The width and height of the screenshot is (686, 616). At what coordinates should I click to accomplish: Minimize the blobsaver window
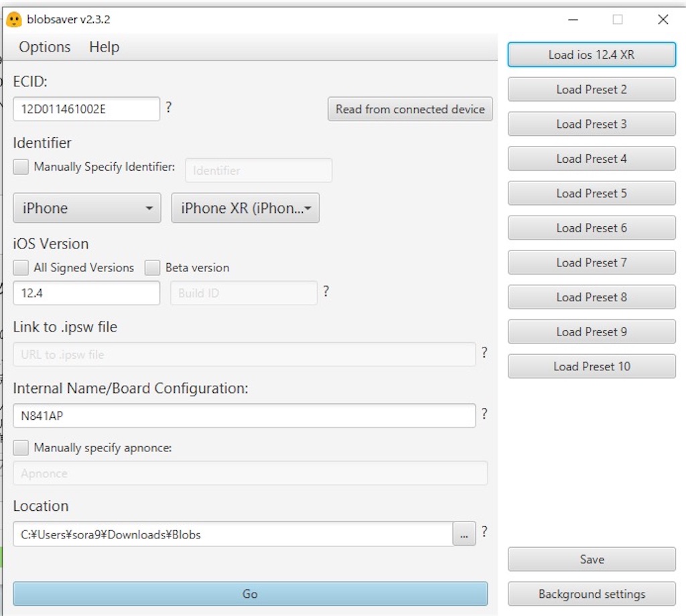[x=573, y=19]
